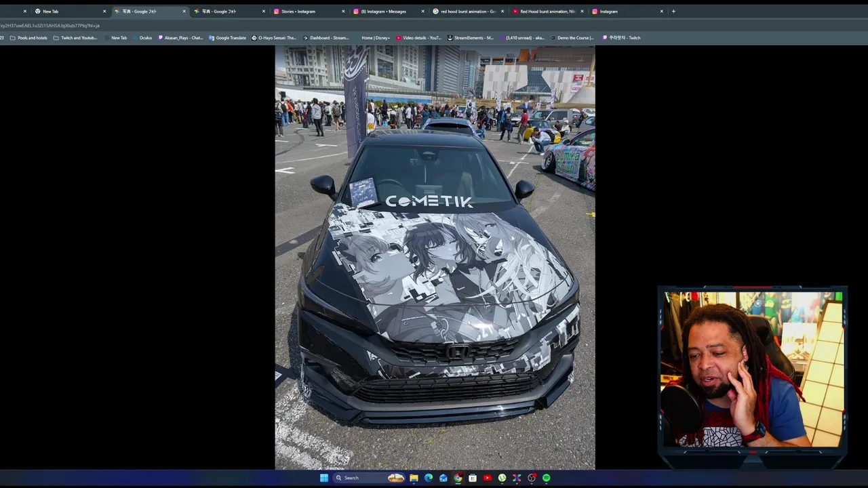
Task: Open the YouTube taskbar icon
Action: 488,478
